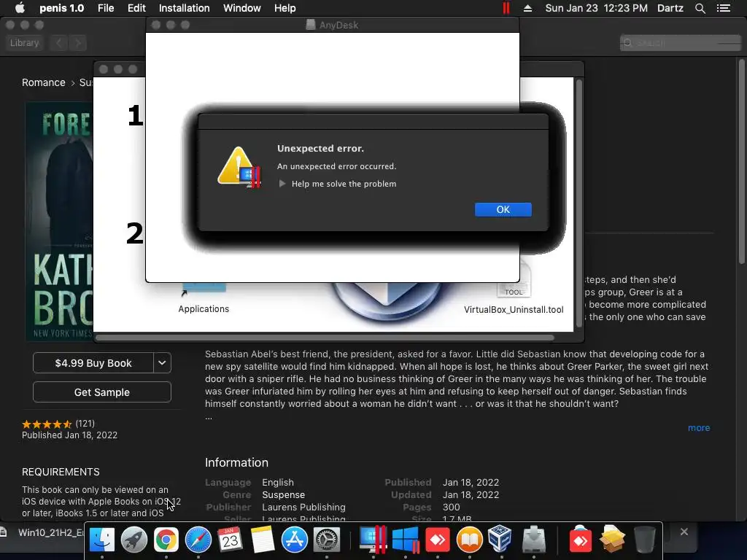The height and width of the screenshot is (560, 747).
Task: Open the File menu
Action: tap(106, 8)
